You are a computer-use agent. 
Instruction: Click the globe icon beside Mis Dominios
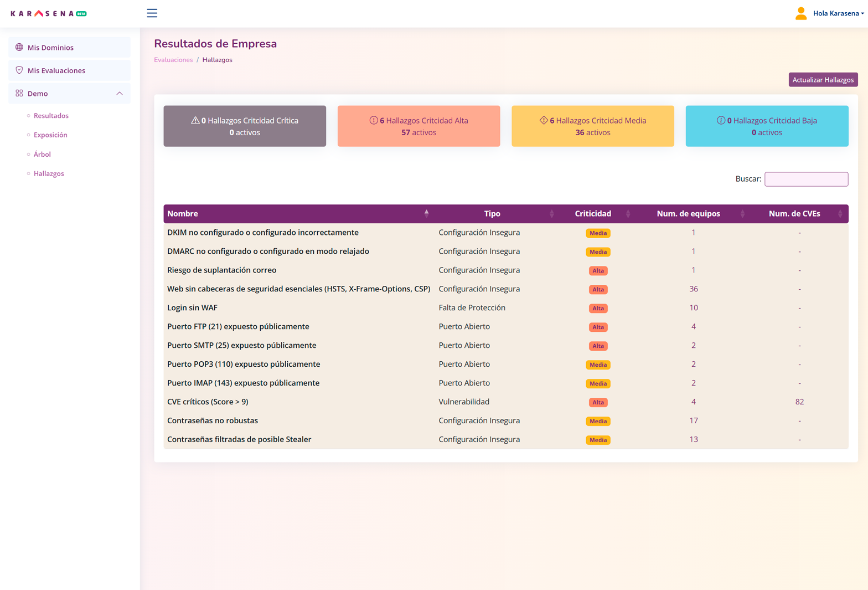(19, 47)
